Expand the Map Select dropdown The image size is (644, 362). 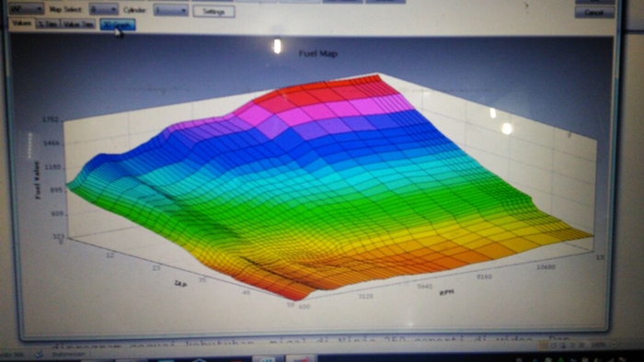pos(103,9)
